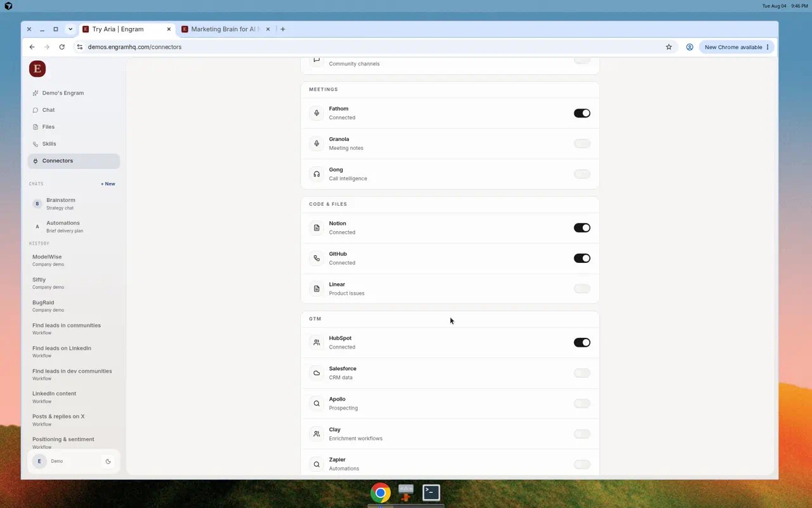This screenshot has height=508, width=812.
Task: Click the Notion document icon
Action: pos(317,228)
